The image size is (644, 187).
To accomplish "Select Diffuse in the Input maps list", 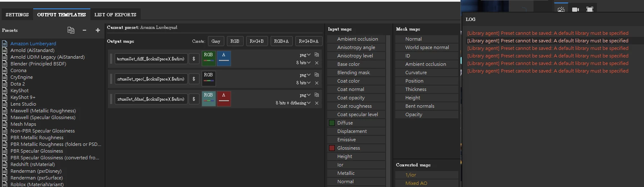I will pos(356,123).
